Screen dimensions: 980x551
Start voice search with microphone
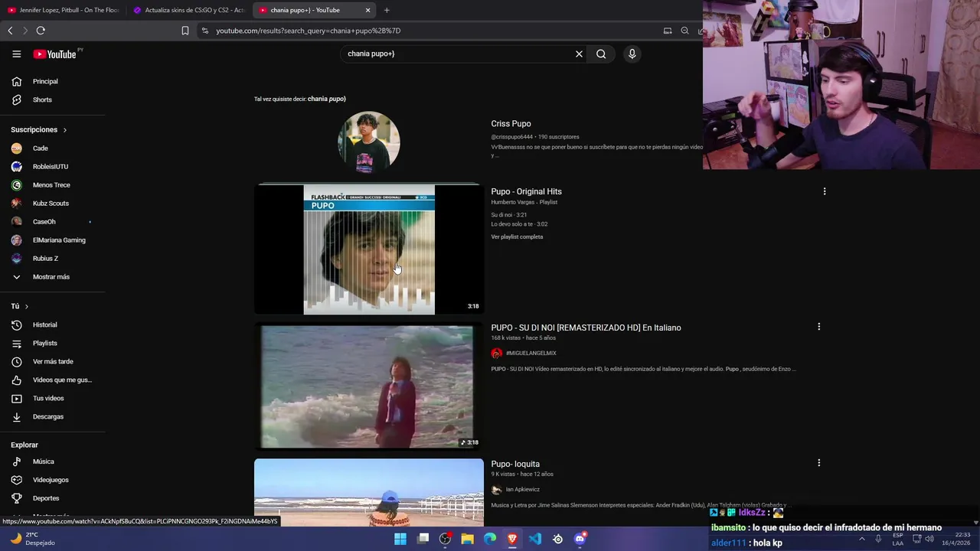pos(632,54)
